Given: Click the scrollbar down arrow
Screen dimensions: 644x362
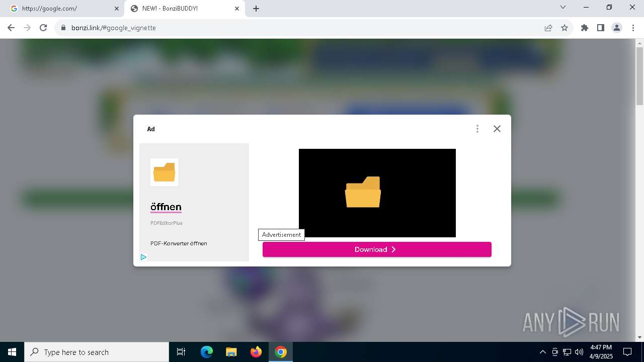Looking at the screenshot, I should [x=639, y=337].
